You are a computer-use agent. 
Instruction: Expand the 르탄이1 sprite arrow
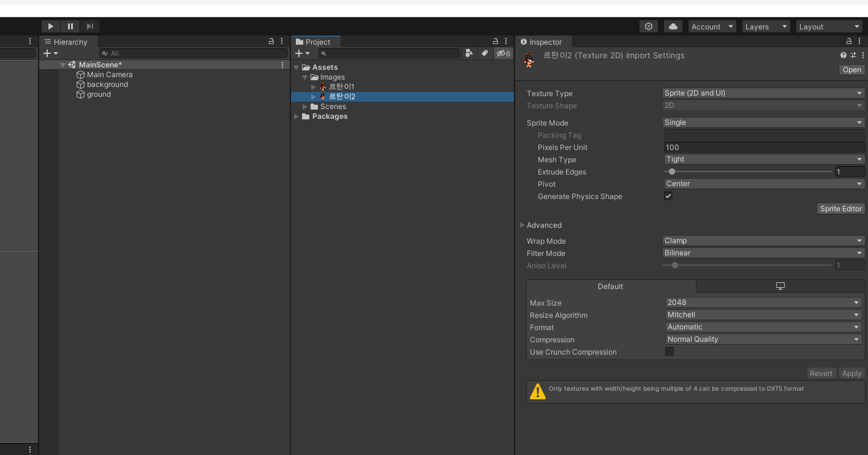pyautogui.click(x=314, y=87)
